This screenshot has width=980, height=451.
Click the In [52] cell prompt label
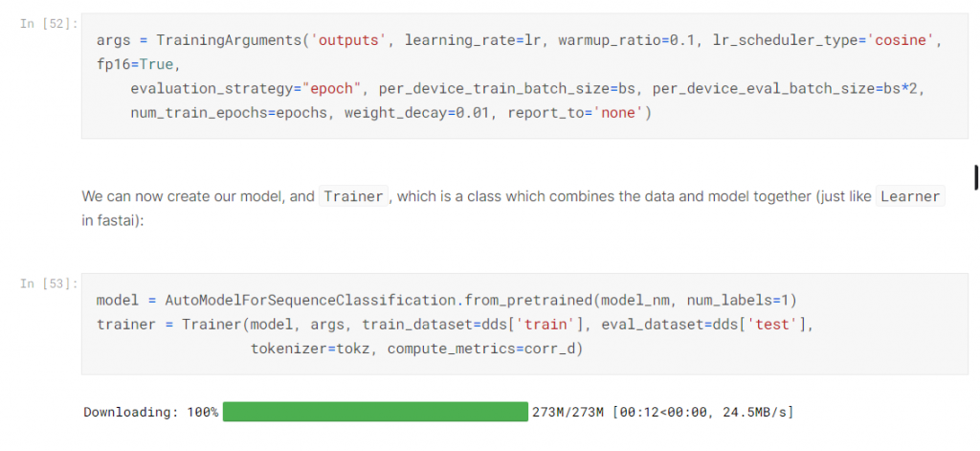pos(49,24)
